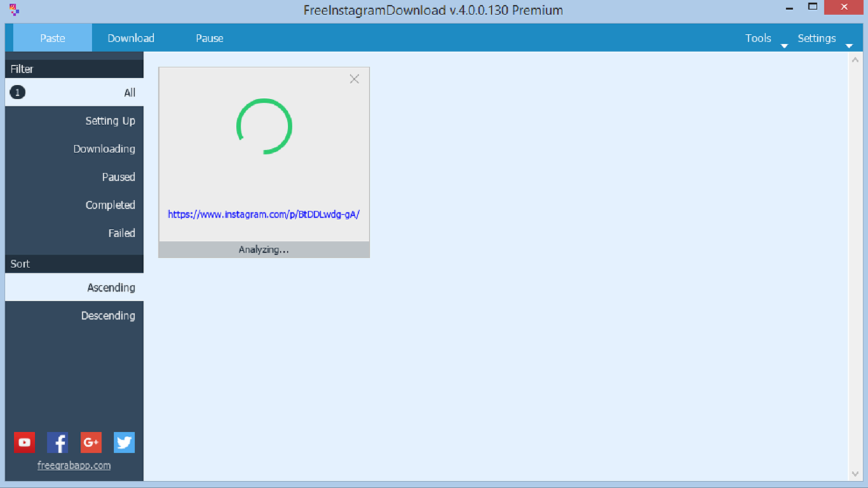Open the Instagram post URL link
The width and height of the screenshot is (868, 488).
point(264,214)
